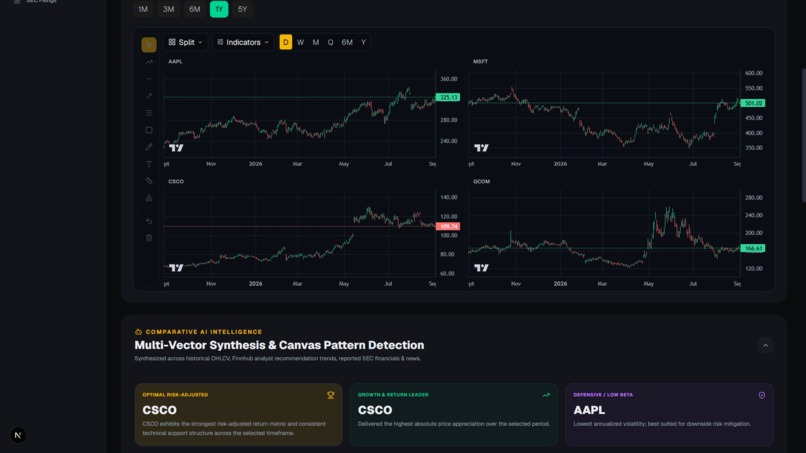Select the 1Y range button
This screenshot has width=806, height=453.
tap(219, 9)
